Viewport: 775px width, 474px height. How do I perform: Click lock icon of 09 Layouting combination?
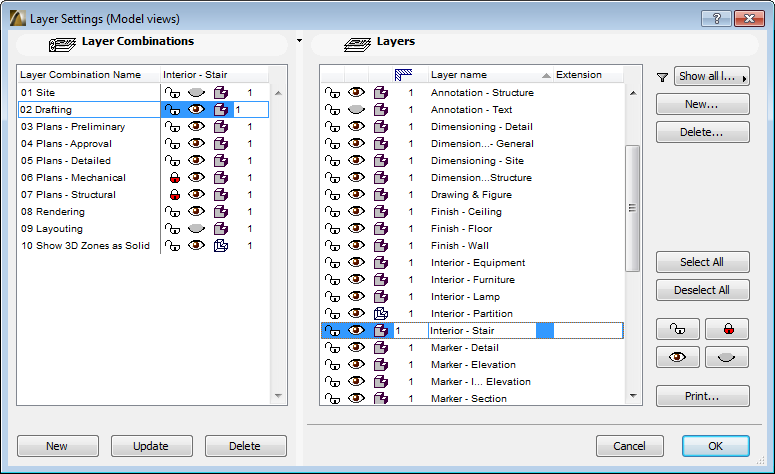point(172,229)
